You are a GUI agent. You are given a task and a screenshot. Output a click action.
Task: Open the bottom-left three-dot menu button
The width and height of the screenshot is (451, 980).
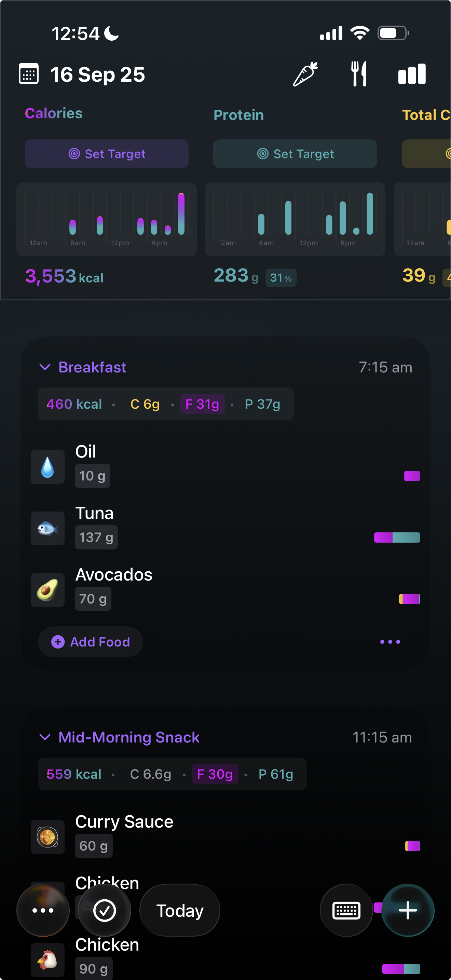pyautogui.click(x=43, y=910)
